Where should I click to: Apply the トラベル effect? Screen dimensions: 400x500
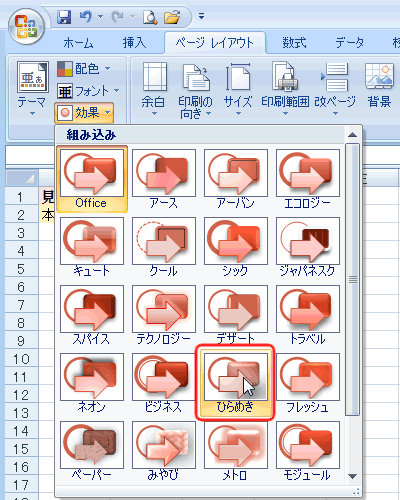click(308, 315)
